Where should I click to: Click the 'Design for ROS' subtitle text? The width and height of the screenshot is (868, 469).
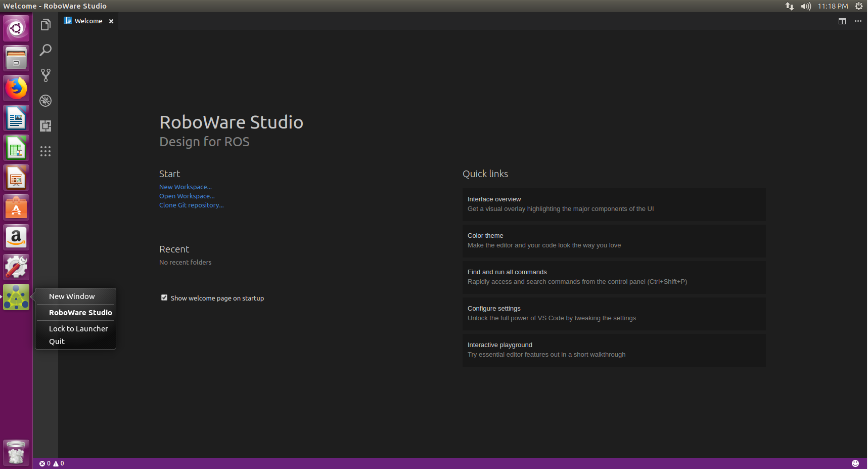(204, 142)
